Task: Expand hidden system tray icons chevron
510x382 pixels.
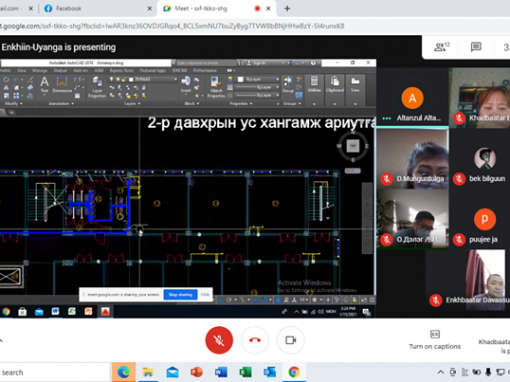Action: point(441,372)
